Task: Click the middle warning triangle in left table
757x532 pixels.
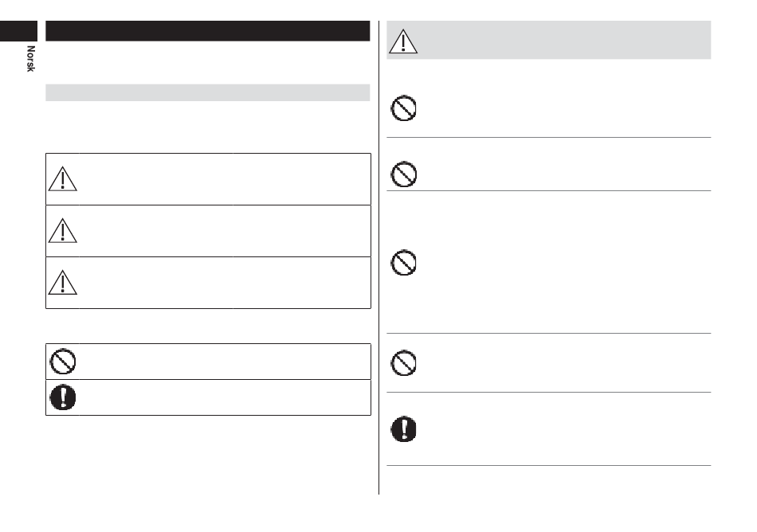Action: coord(63,230)
